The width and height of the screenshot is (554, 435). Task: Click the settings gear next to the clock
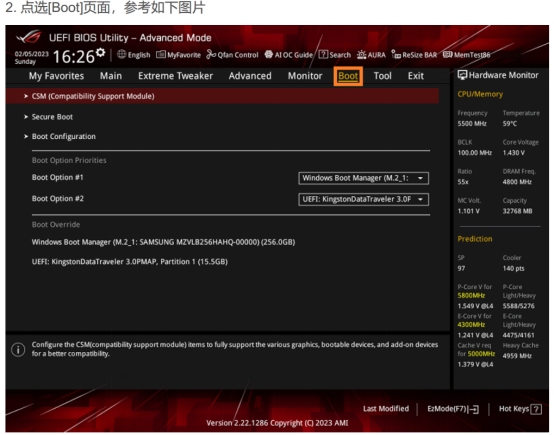[x=101, y=53]
